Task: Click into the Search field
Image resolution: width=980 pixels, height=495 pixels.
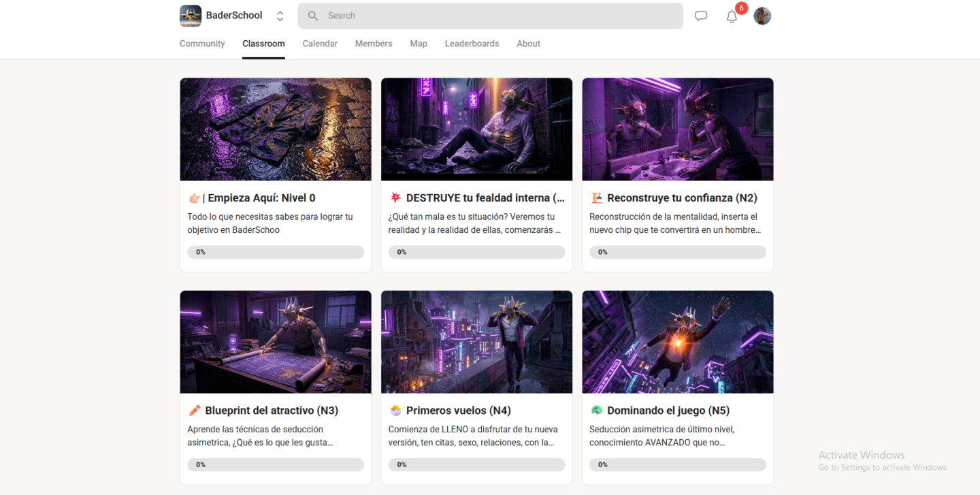Action: click(x=490, y=16)
